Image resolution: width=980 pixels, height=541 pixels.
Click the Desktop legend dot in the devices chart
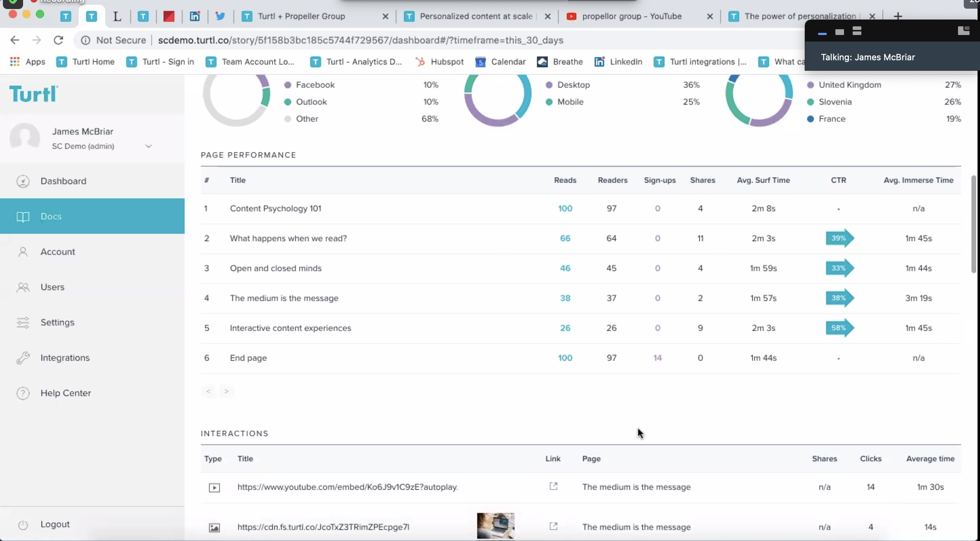[x=549, y=84]
